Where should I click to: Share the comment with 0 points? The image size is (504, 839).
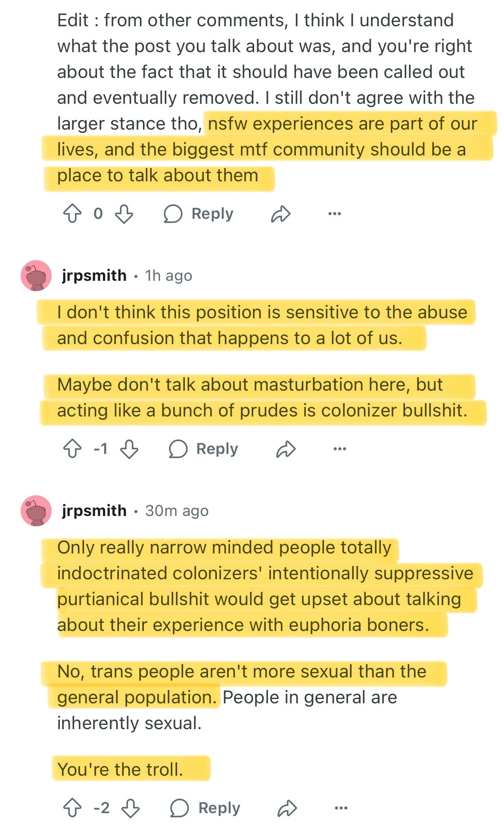tap(281, 214)
